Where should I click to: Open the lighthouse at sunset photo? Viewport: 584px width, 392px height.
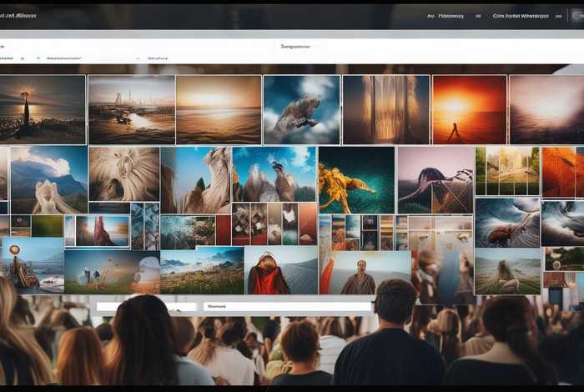point(43,109)
